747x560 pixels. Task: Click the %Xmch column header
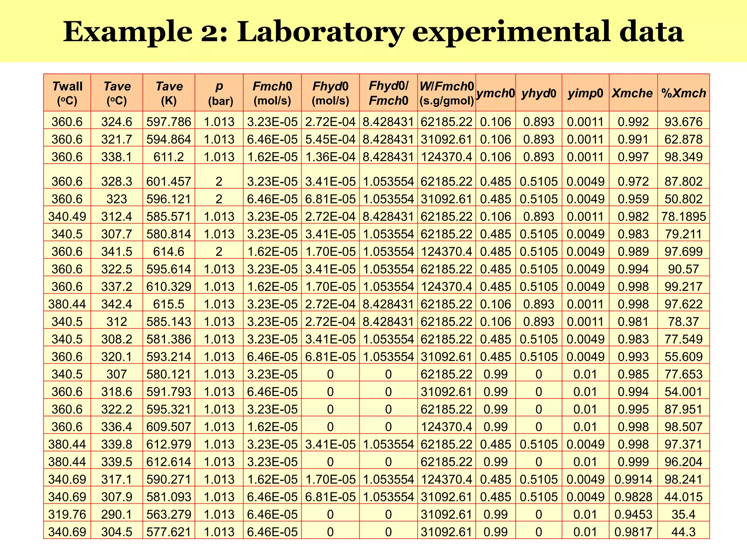point(683,93)
